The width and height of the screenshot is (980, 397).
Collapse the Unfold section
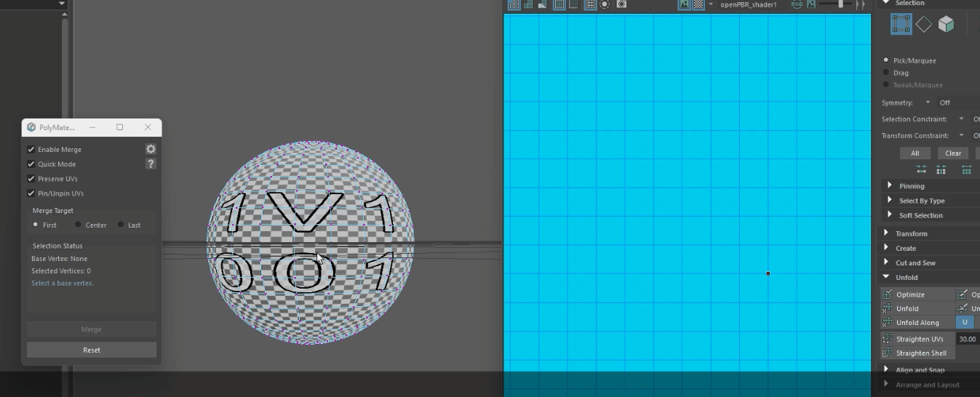click(886, 277)
